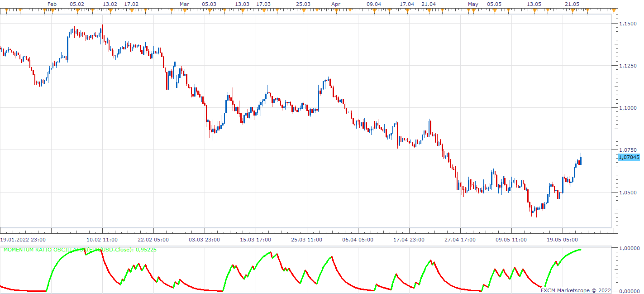Click the 10.02 11:00 time label
The height and width of the screenshot is (294, 644).
102,240
